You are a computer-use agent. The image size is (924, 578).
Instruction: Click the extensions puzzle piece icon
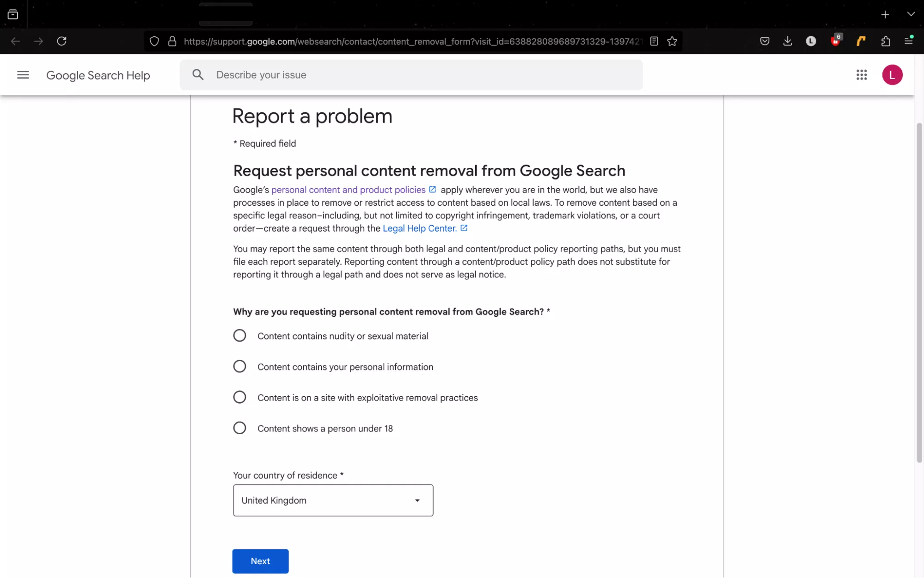tap(886, 41)
